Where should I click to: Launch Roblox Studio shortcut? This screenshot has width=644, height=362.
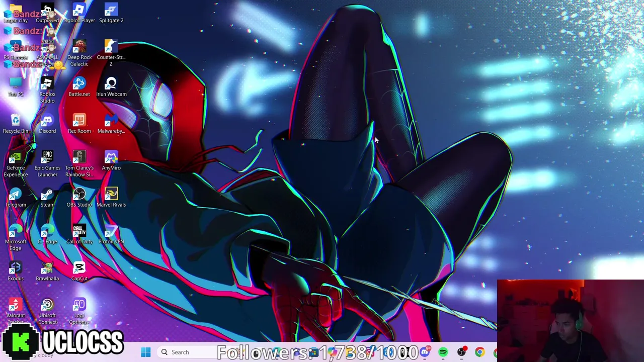[x=47, y=90]
